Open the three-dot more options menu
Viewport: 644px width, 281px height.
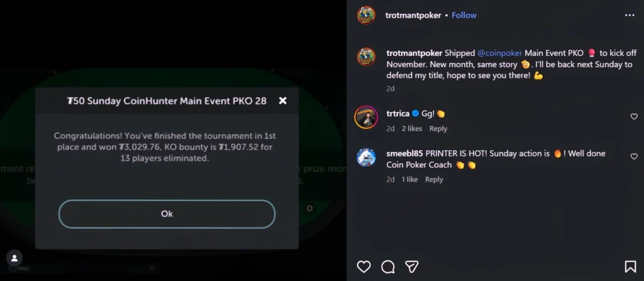pos(630,15)
